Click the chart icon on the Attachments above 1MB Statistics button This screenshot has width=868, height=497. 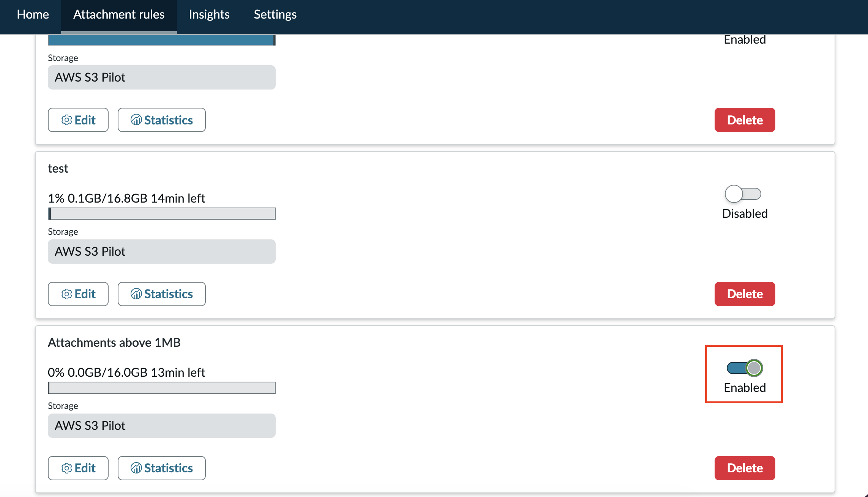136,468
